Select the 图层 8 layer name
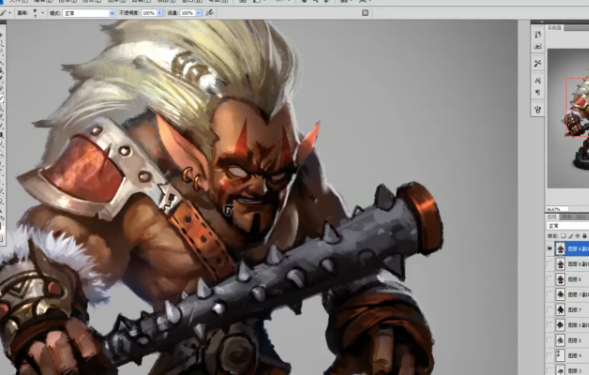 click(574, 280)
